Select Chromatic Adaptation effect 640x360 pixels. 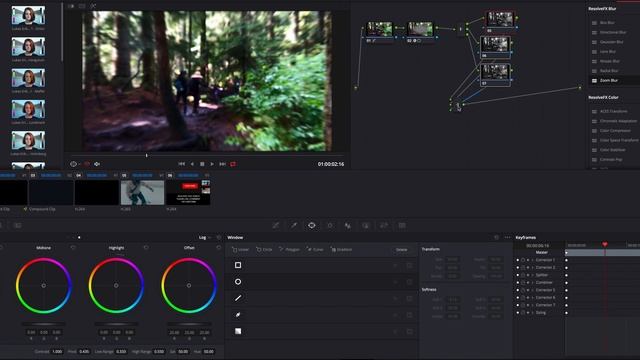(x=618, y=121)
